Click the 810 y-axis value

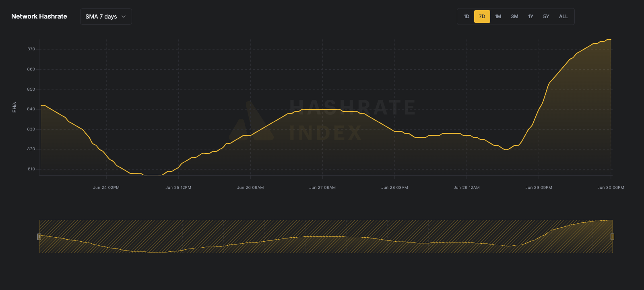click(x=31, y=169)
